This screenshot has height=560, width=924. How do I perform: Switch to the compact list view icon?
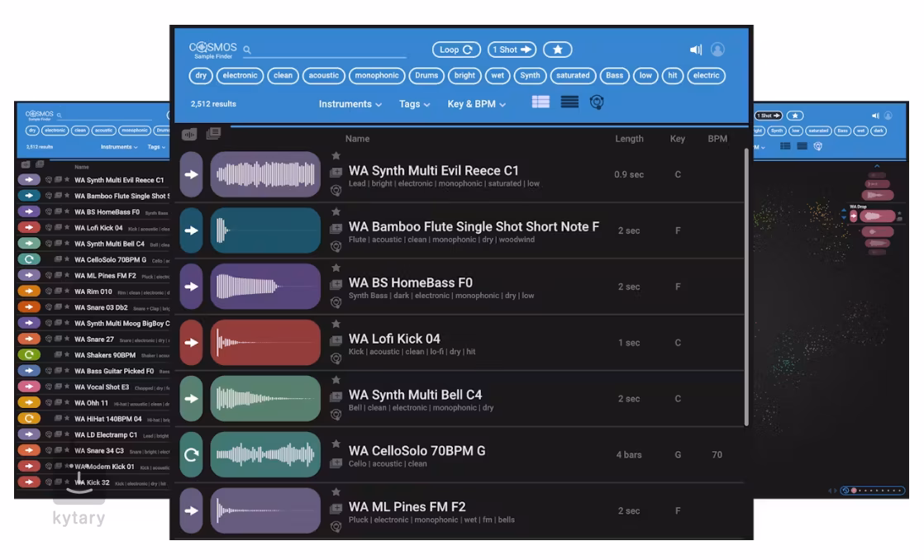pos(569,102)
